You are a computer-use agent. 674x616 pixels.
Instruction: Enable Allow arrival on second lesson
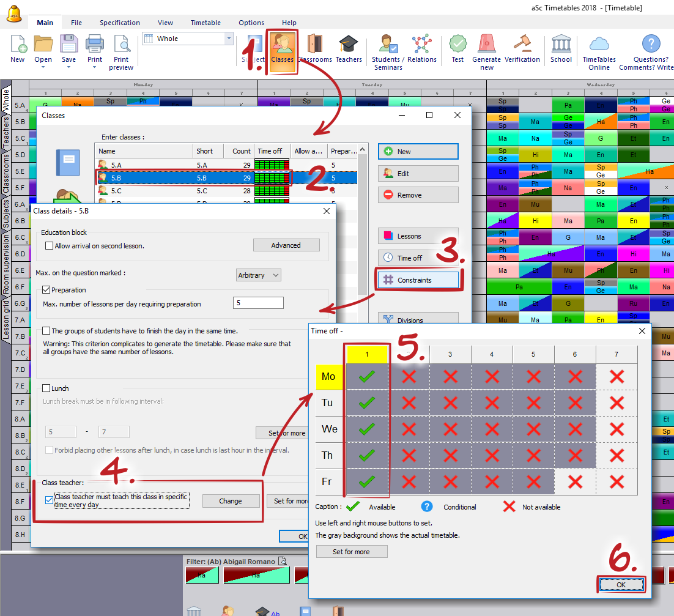(50, 246)
